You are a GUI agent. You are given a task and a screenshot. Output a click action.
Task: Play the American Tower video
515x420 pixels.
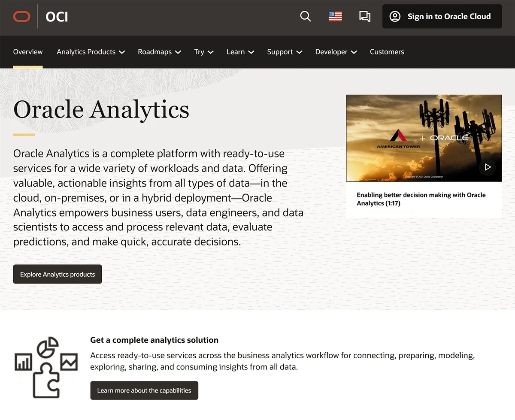pos(488,167)
